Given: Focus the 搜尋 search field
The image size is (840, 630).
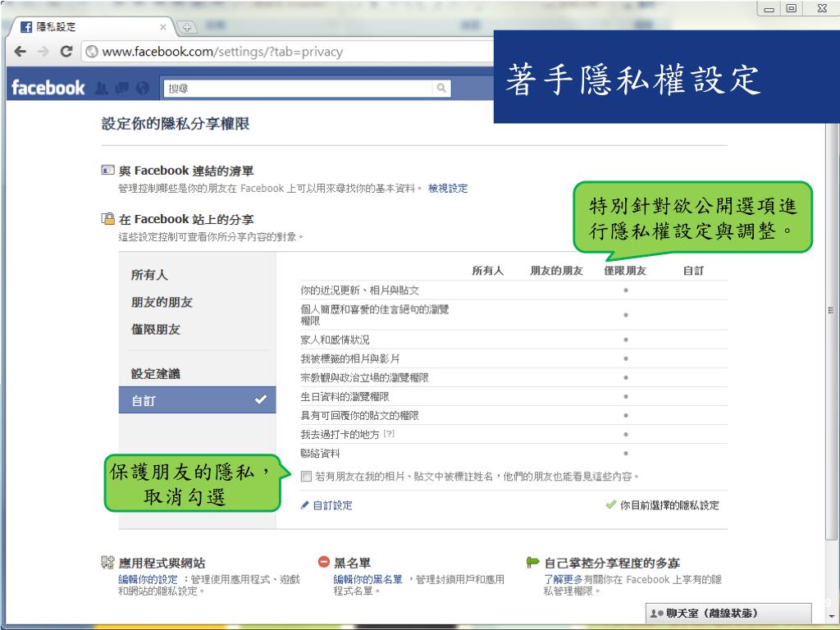Looking at the screenshot, I should coord(299,89).
